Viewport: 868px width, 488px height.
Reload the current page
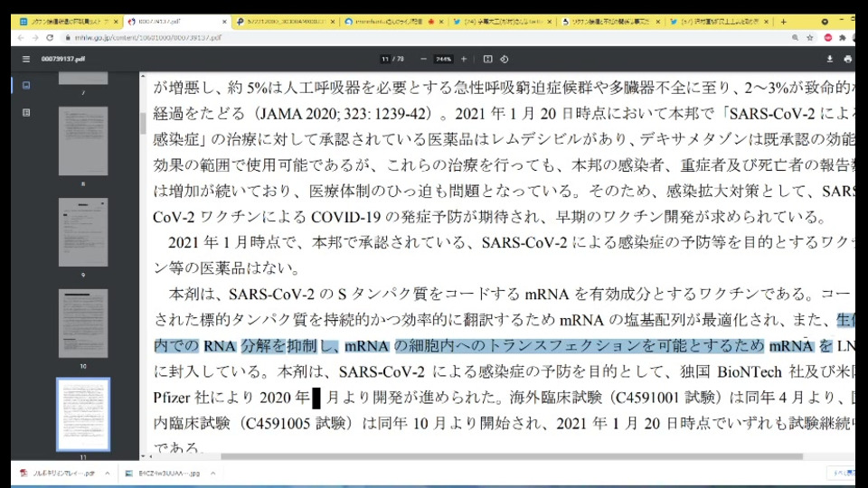click(x=50, y=38)
